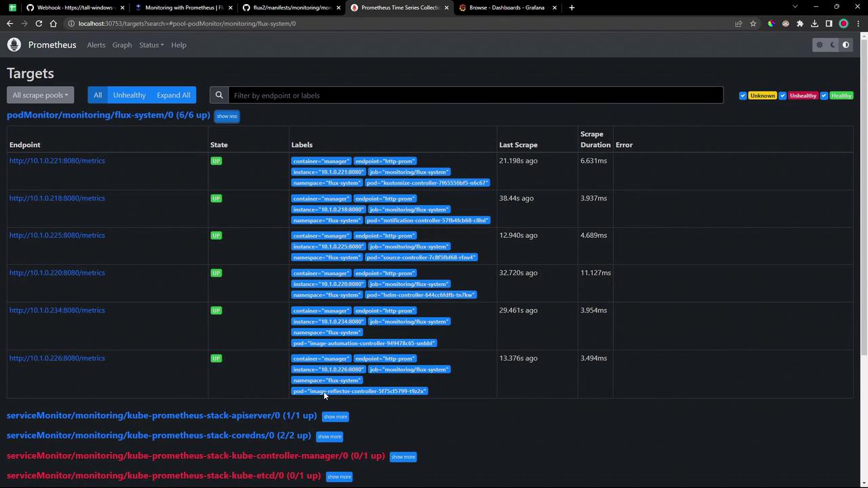Open endpoint http://10.1.0.218:8080/metrics
The image size is (868, 488).
click(57, 198)
